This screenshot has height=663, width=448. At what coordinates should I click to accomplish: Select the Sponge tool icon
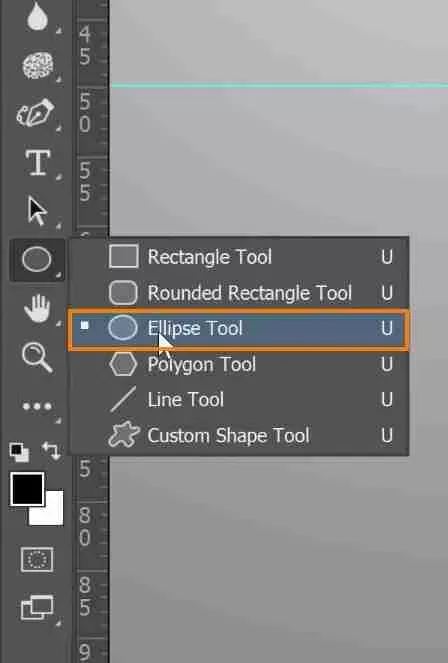coord(38,66)
